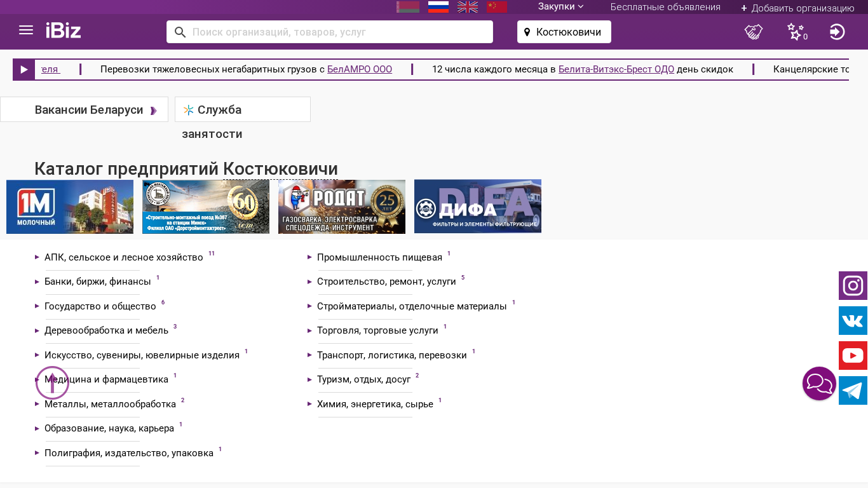Open the handshake partners icon
Image resolution: width=868 pixels, height=488 pixels.
[x=753, y=32]
